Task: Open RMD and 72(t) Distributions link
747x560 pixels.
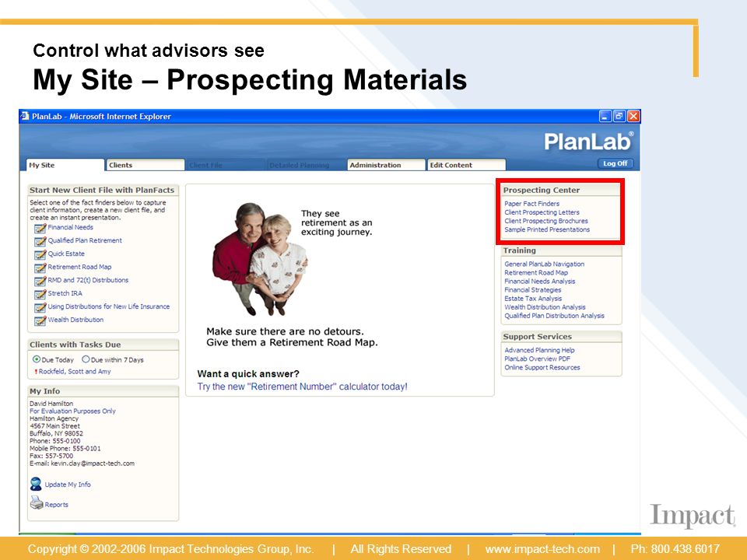Action: pos(88,280)
